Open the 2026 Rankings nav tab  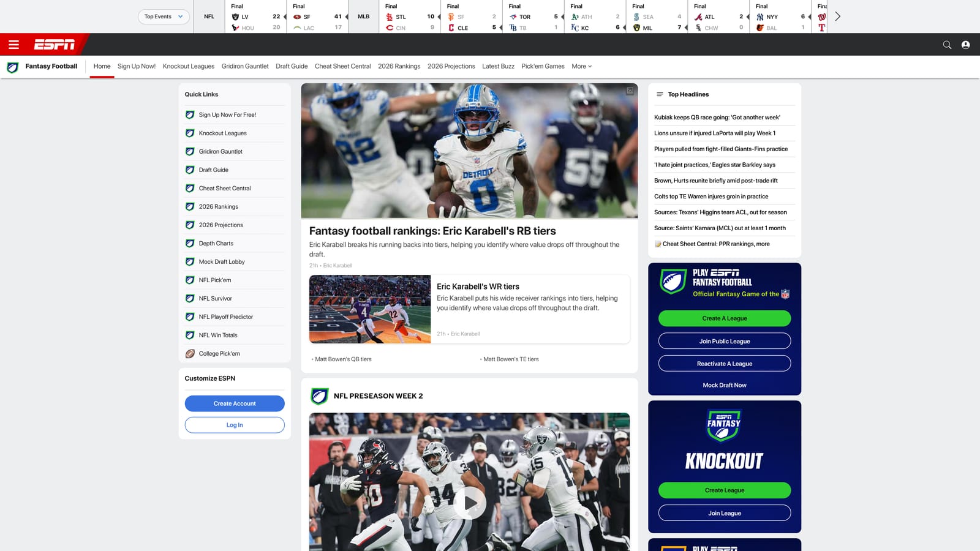399,66
